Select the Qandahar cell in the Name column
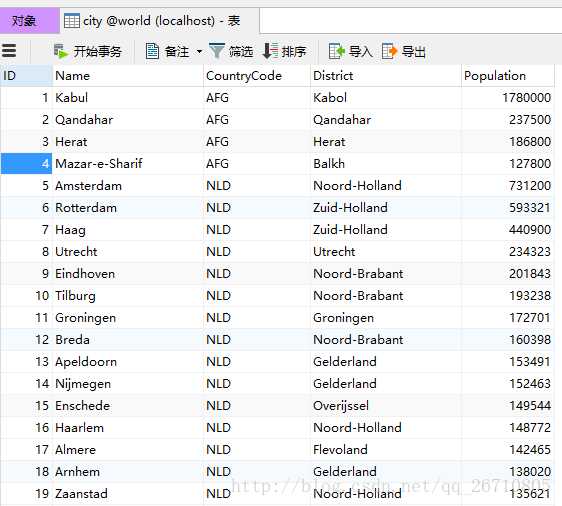The width and height of the screenshot is (562, 506). [x=128, y=120]
